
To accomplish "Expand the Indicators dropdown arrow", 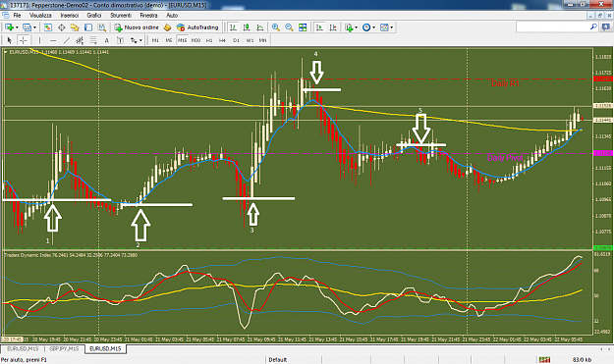I will 356,27.
